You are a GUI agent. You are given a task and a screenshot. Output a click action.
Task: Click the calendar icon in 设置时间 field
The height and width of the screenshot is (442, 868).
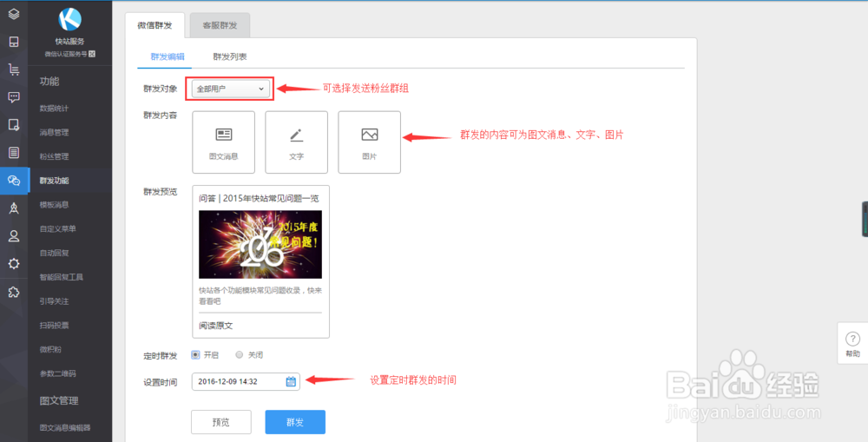(291, 381)
